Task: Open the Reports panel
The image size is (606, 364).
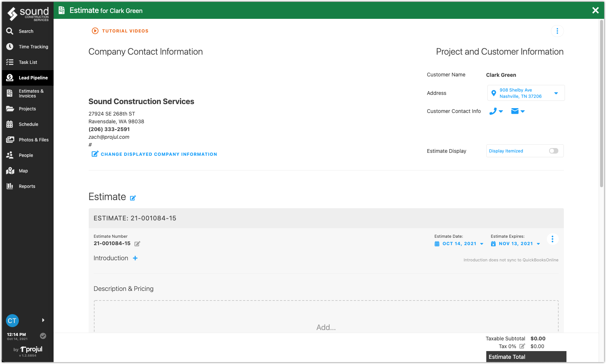Action: pos(27,186)
